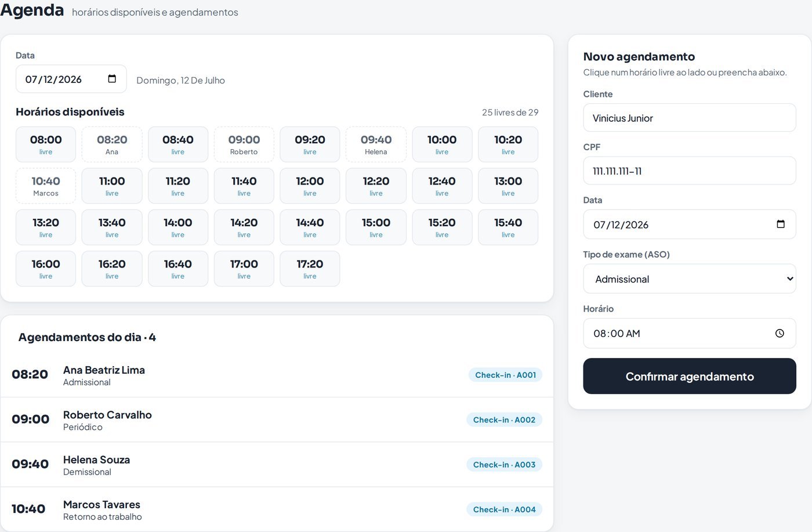Viewport: 812px width, 532px height.
Task: Click the agenda date input 07/12/2026
Action: pyautogui.click(x=71, y=79)
